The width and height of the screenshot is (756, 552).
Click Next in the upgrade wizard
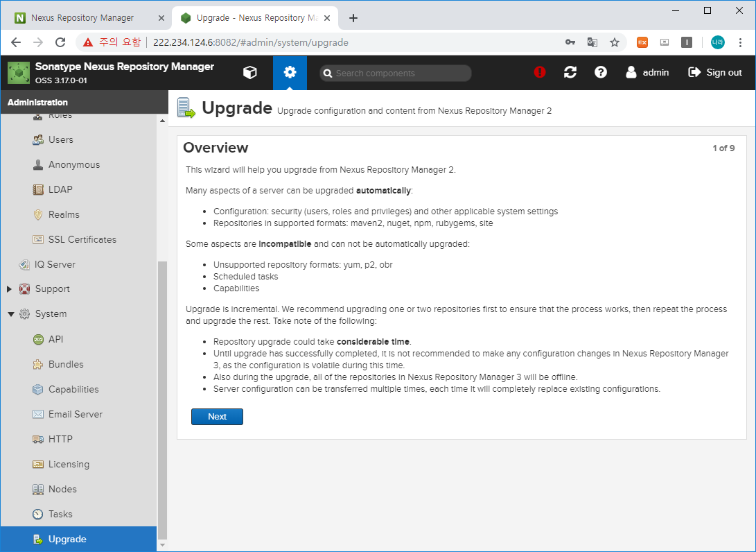click(217, 416)
